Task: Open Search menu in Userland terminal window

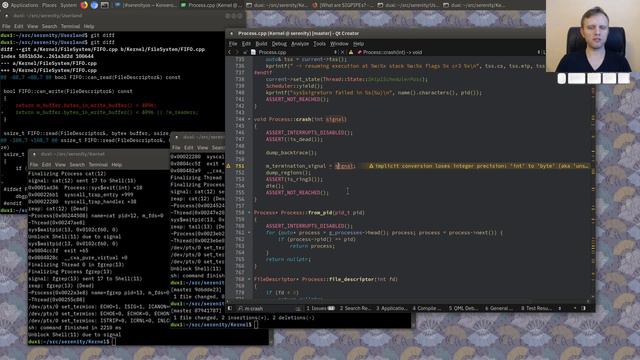Action: (49, 26)
